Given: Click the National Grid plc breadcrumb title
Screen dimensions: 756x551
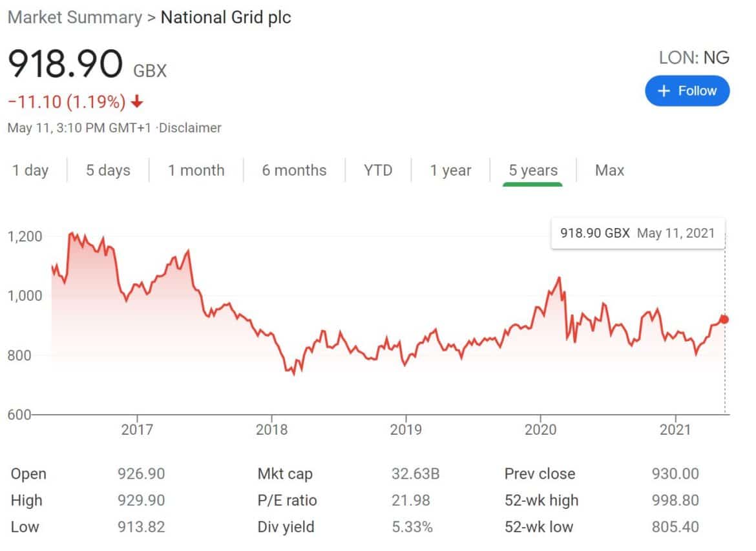Looking at the screenshot, I should click(227, 17).
